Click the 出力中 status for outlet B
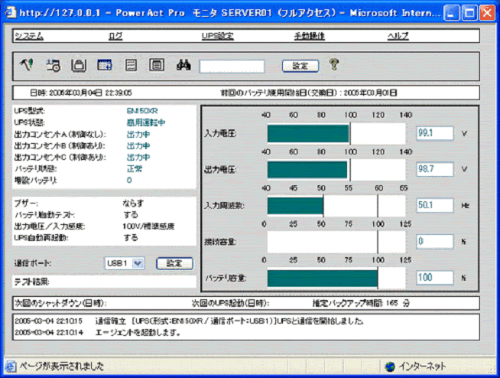 pos(138,146)
